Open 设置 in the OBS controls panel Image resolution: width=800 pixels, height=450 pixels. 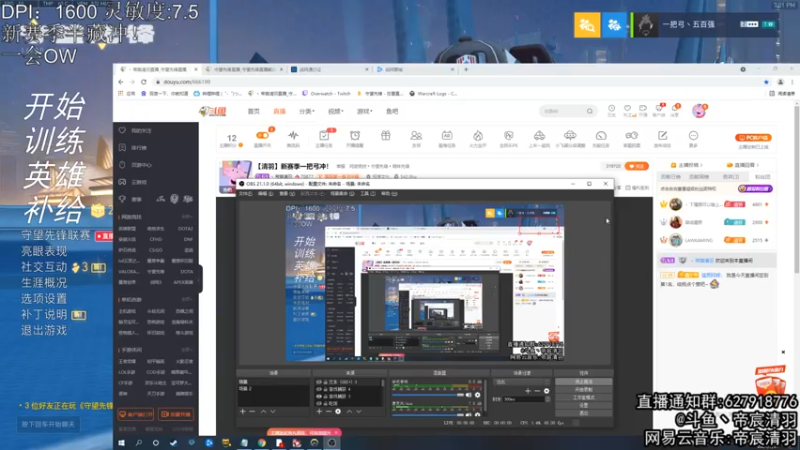tap(584, 405)
